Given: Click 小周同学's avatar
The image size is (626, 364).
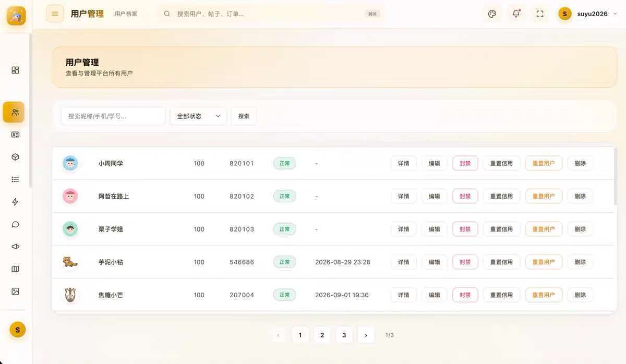Looking at the screenshot, I should click(70, 163).
